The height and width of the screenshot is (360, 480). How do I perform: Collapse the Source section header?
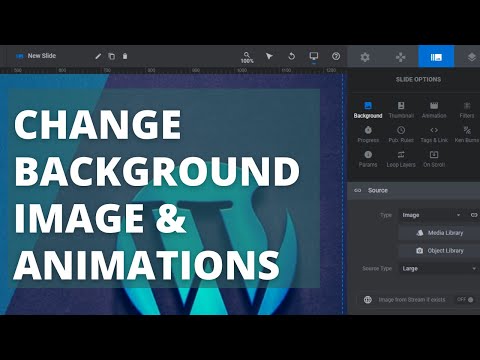(414, 190)
